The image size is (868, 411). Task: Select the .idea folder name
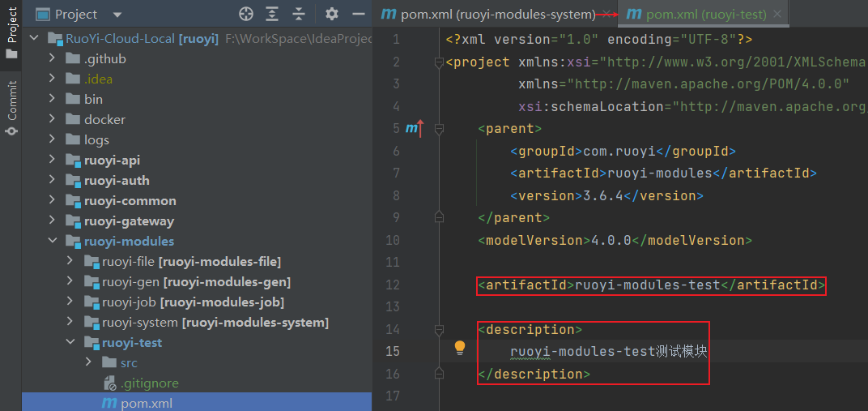pos(99,79)
